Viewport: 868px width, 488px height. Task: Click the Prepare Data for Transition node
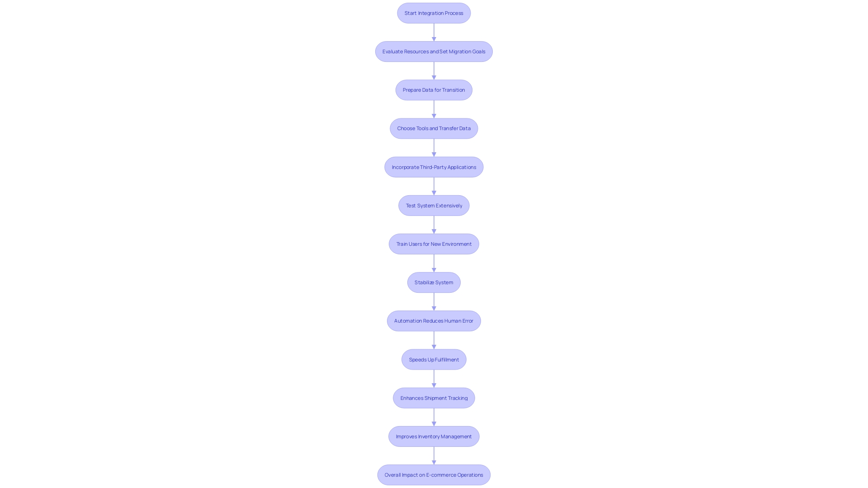(x=434, y=89)
